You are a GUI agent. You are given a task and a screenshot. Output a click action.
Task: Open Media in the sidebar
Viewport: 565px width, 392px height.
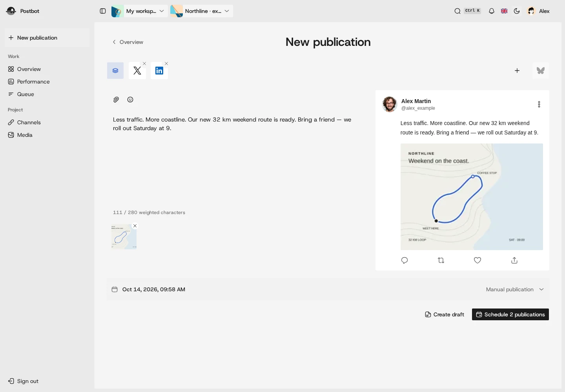click(x=47, y=135)
